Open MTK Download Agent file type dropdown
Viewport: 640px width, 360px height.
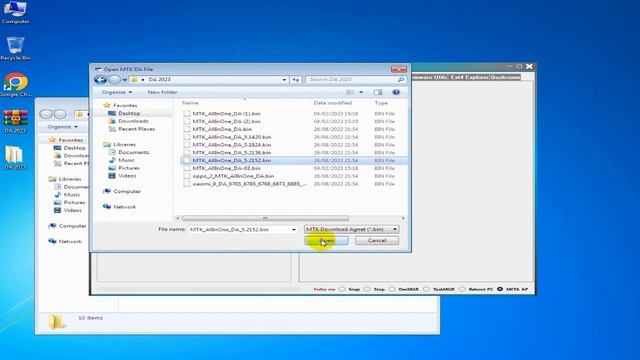[352, 229]
